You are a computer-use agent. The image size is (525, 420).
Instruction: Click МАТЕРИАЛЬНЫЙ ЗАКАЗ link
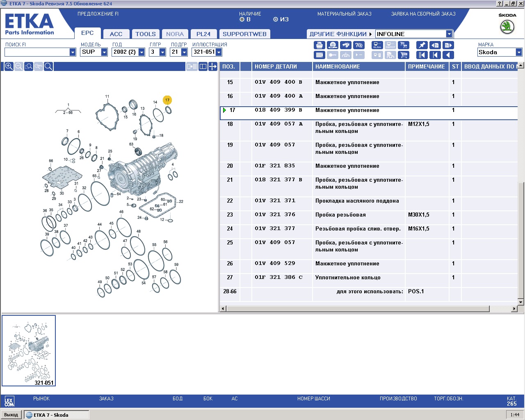(x=345, y=14)
